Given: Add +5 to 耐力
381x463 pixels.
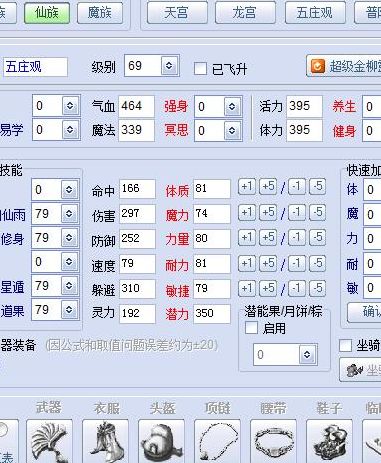Looking at the screenshot, I should [x=268, y=263].
